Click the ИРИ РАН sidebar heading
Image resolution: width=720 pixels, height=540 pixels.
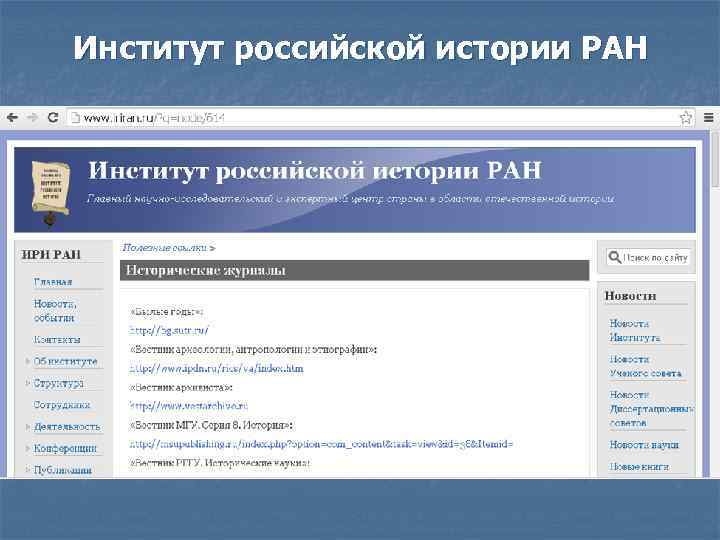51,254
